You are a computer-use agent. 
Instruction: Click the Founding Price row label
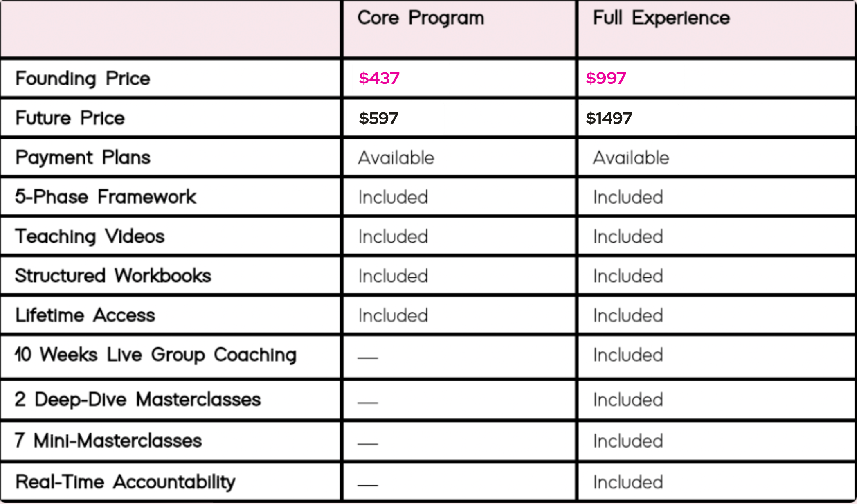[83, 79]
